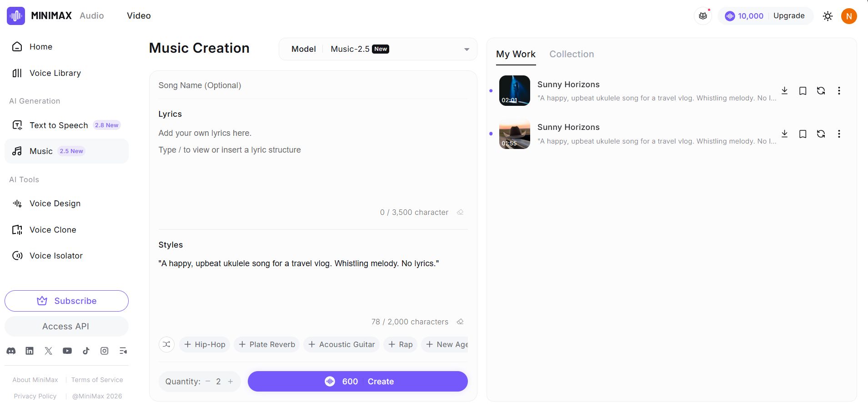Clear styles with the eraser icon
The image size is (868, 407).
tap(460, 322)
